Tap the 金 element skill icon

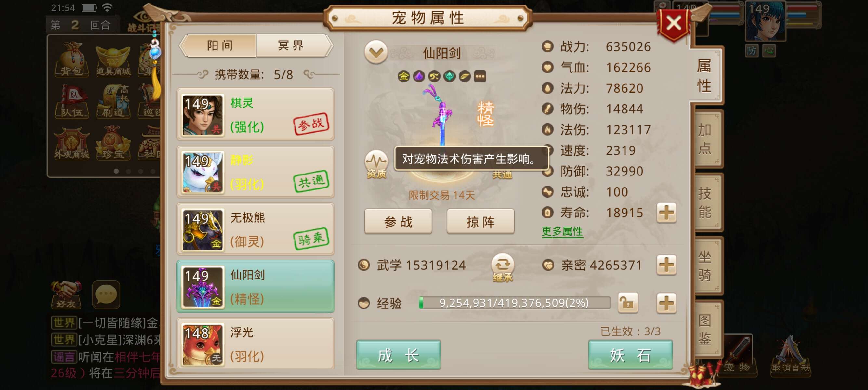(404, 76)
